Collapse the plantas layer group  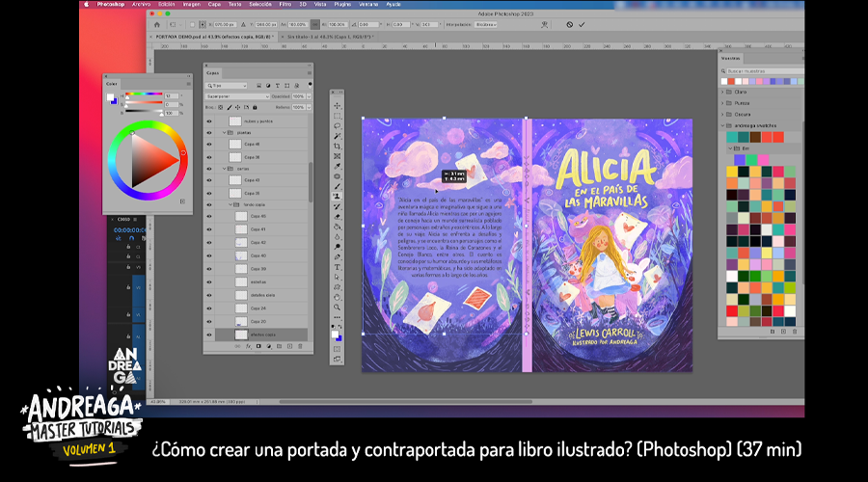tap(225, 133)
